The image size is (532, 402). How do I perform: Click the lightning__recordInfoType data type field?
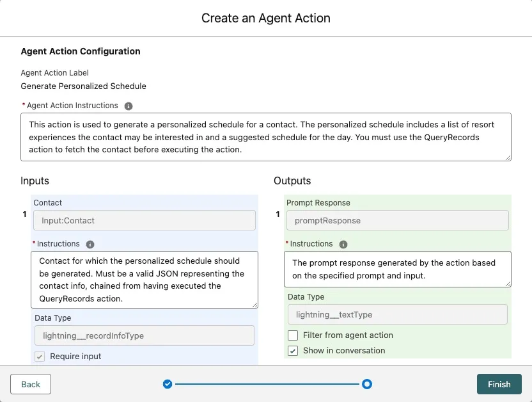pos(144,335)
